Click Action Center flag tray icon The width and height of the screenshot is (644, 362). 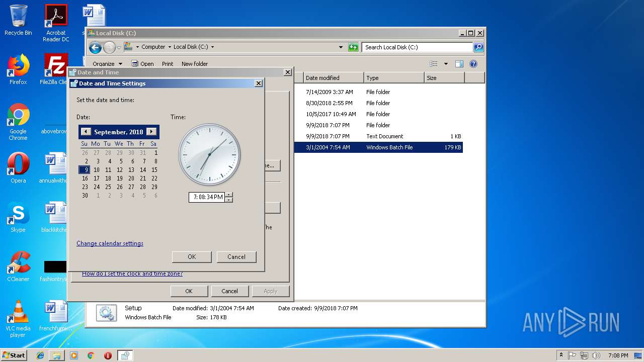pos(573,355)
